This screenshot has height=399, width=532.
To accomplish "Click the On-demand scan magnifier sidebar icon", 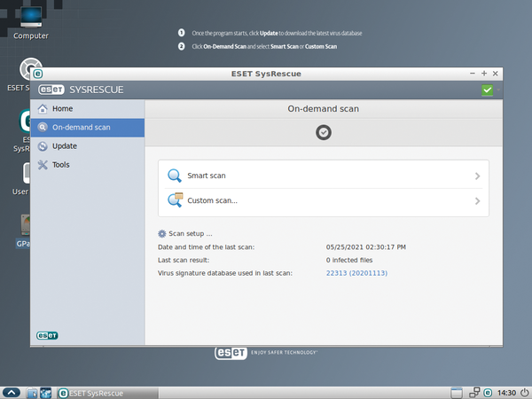I will [x=43, y=127].
